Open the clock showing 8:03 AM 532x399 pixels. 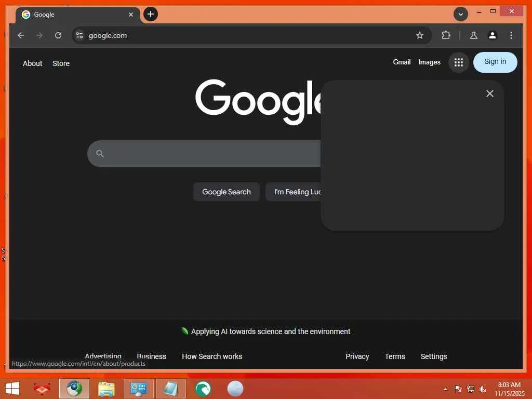509,389
